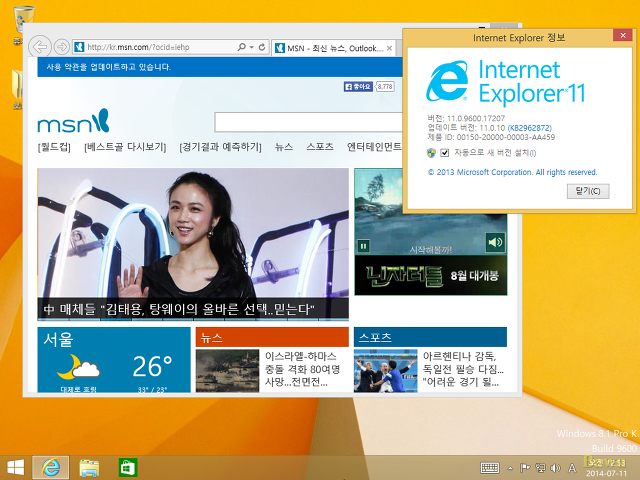Open the blue 스포츠 section header
Viewport: 640px width, 480px height.
coord(430,337)
